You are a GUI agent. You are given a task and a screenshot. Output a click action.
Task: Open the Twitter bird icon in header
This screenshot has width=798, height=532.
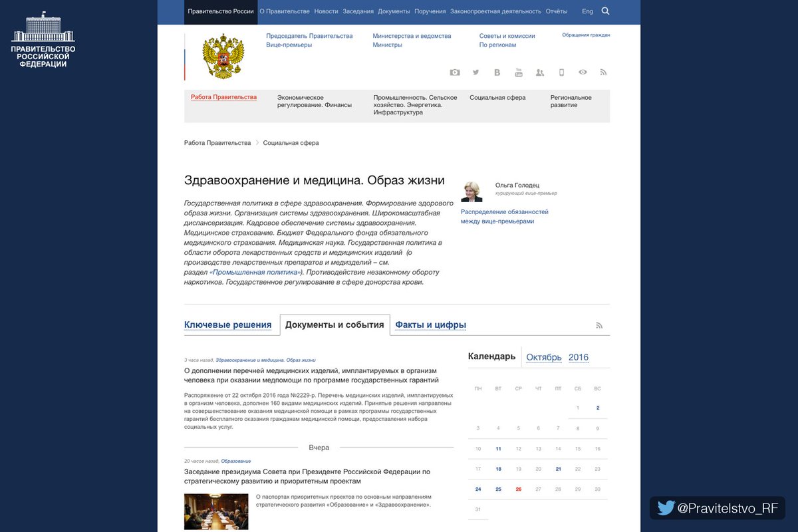475,72
